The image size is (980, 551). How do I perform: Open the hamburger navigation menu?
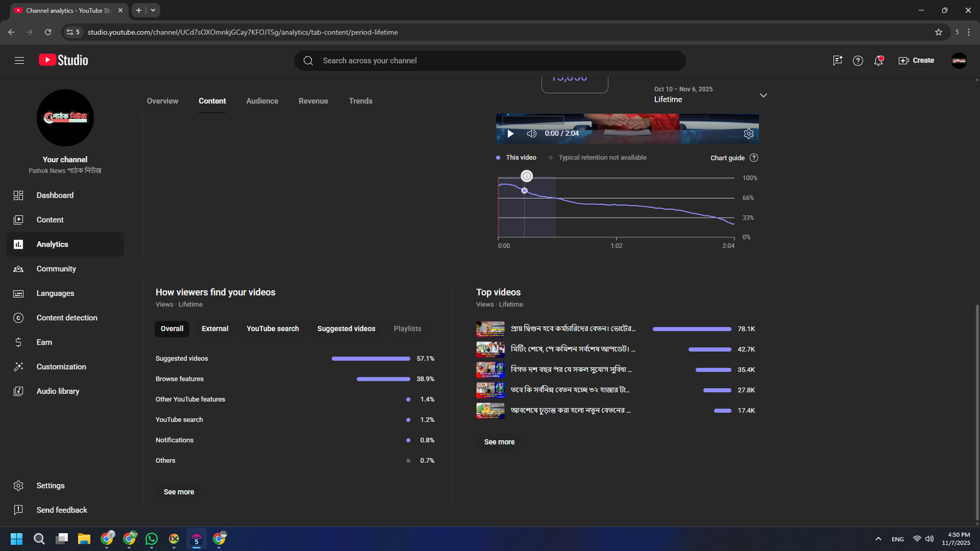(20, 61)
